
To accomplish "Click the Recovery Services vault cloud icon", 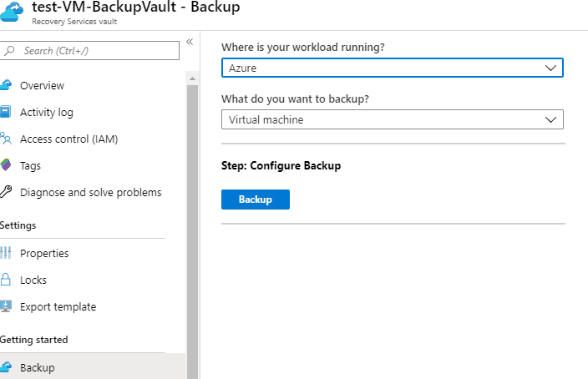I will click(x=11, y=12).
